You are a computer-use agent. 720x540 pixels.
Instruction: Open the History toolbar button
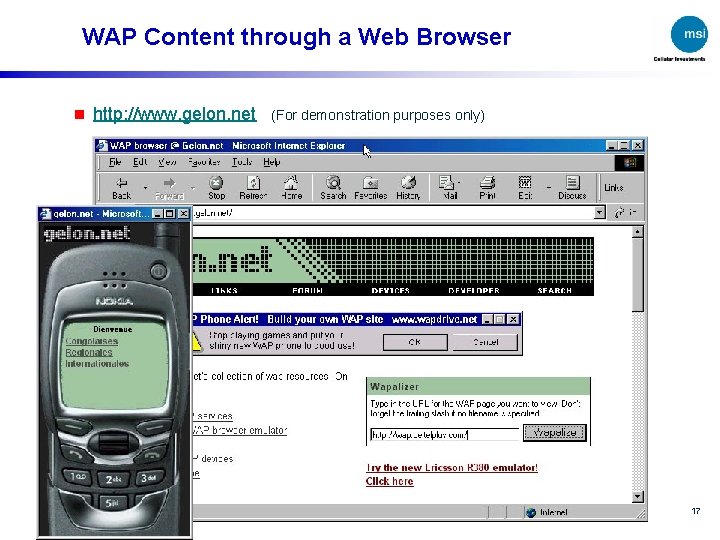[408, 188]
